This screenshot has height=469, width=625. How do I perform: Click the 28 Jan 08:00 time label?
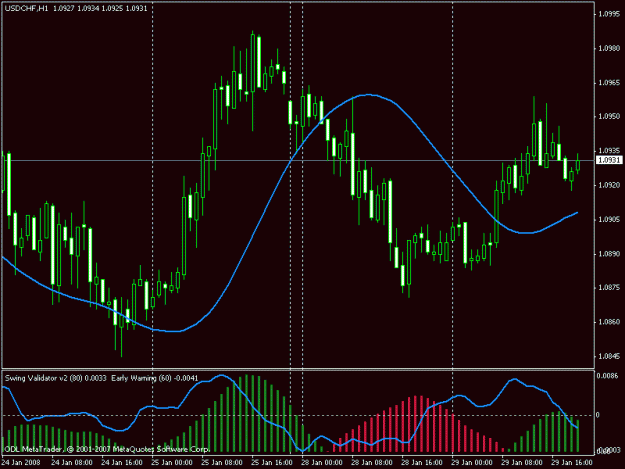372,463
